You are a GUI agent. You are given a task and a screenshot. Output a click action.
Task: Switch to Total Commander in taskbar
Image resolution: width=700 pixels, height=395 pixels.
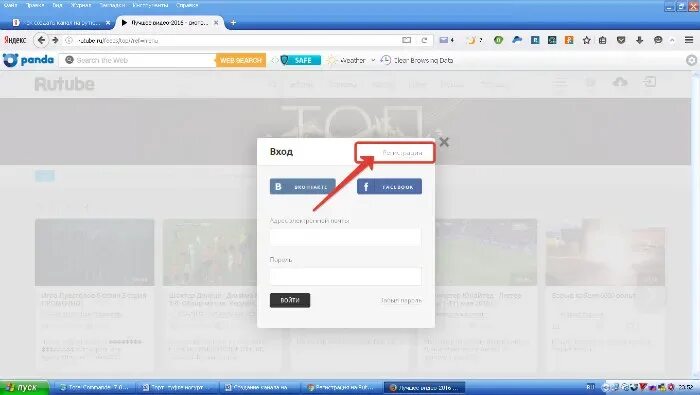click(x=95, y=387)
